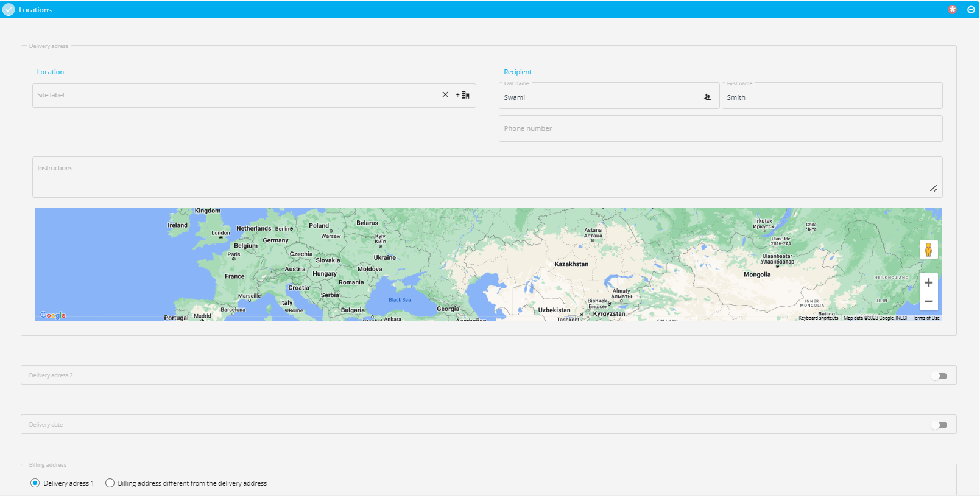The image size is (980, 496).
Task: Zoom in on the map
Action: (x=928, y=282)
